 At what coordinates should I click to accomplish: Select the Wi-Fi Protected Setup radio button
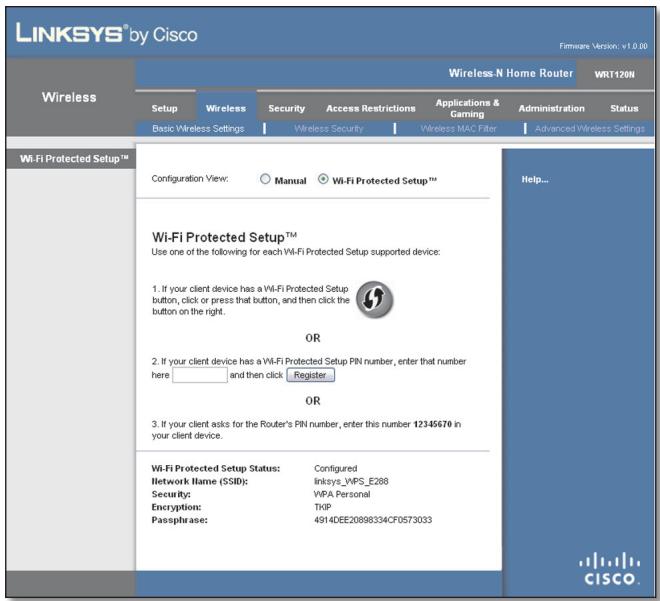tap(323, 179)
